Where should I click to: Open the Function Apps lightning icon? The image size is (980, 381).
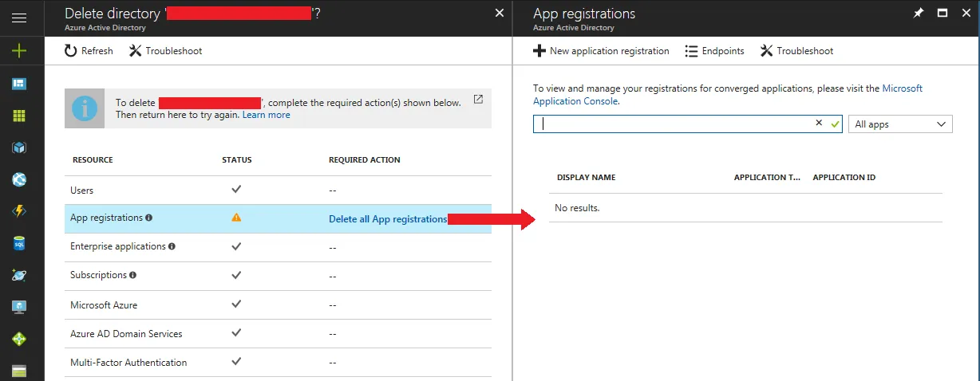(x=19, y=211)
